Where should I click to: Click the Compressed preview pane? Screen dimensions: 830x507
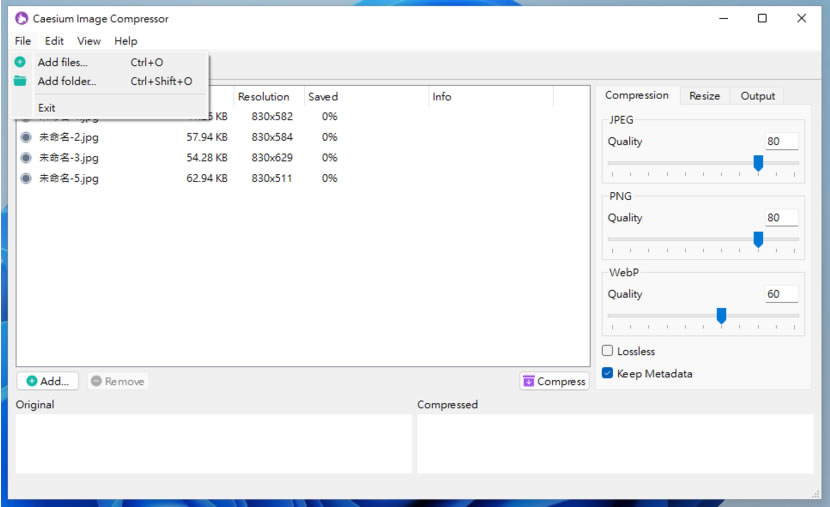tap(615, 443)
